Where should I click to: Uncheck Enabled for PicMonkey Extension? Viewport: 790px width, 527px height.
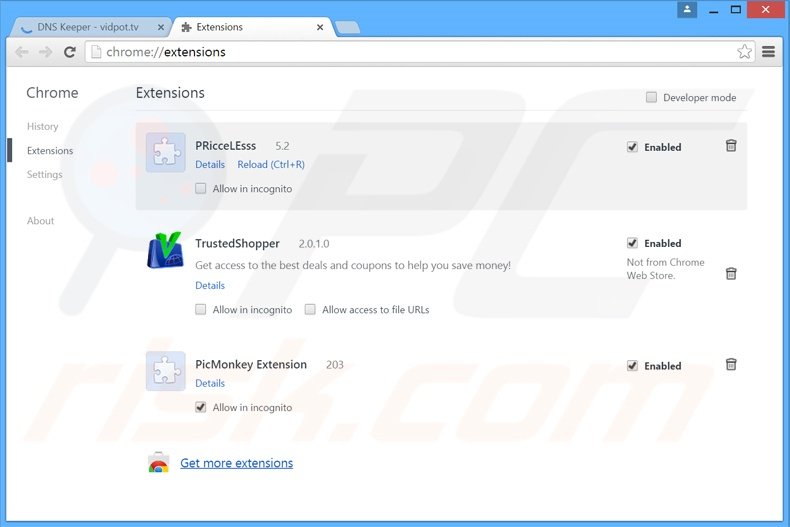click(632, 365)
